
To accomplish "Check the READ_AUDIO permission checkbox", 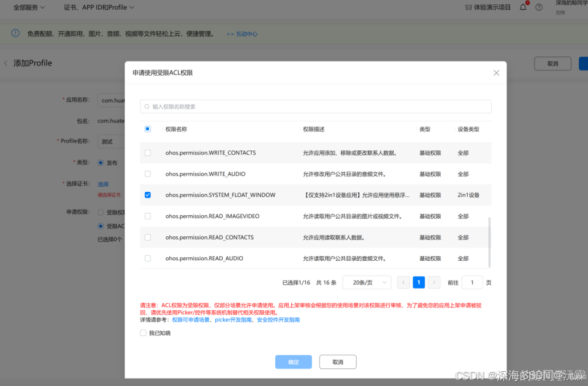I will point(148,258).
